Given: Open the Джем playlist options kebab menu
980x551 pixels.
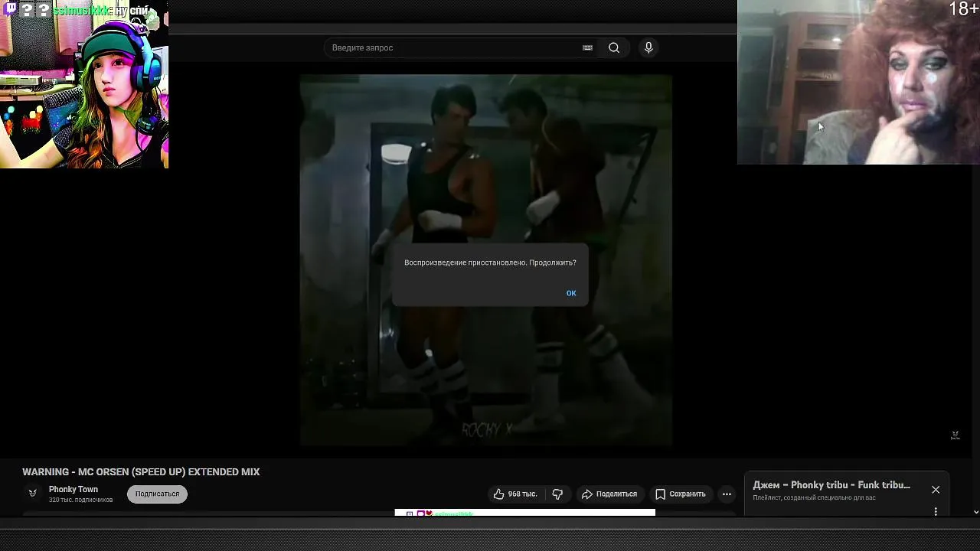Looking at the screenshot, I should (936, 511).
